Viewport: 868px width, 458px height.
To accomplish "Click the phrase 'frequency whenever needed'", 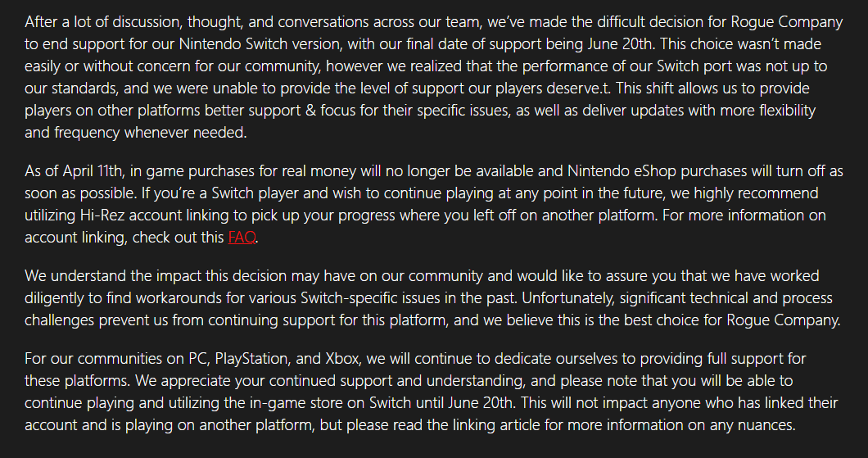I will [150, 133].
